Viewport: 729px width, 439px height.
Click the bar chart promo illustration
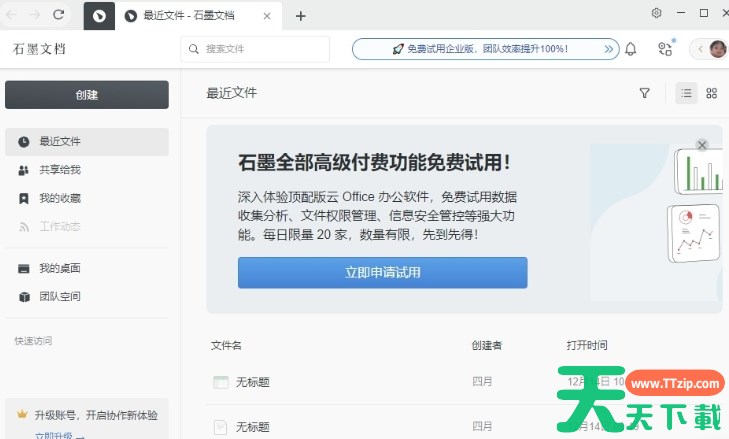[x=699, y=171]
